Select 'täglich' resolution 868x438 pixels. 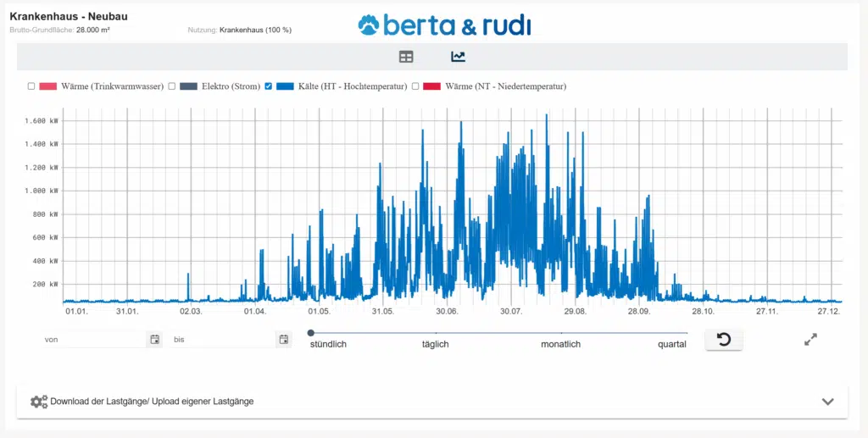[x=435, y=344]
